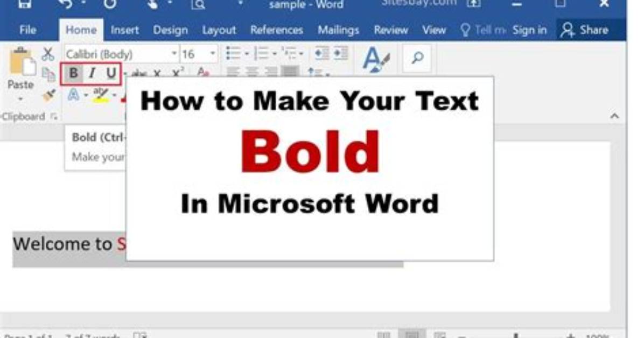Toggle Underline formatting
644x338 pixels.
(x=111, y=74)
